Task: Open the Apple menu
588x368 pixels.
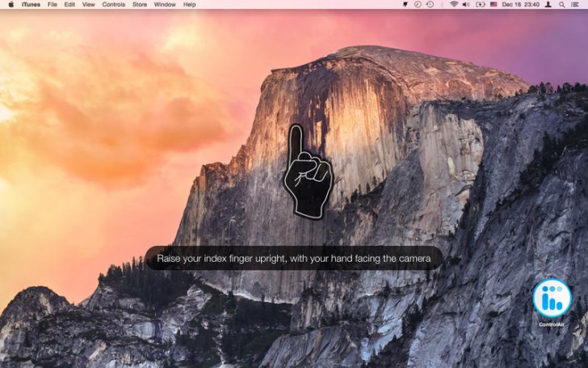Action: pos(10,5)
